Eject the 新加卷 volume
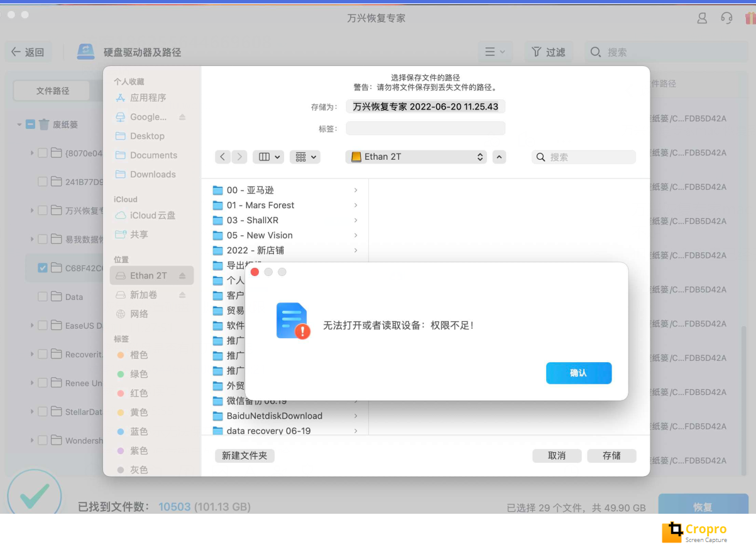The height and width of the screenshot is (554, 756). point(182,295)
